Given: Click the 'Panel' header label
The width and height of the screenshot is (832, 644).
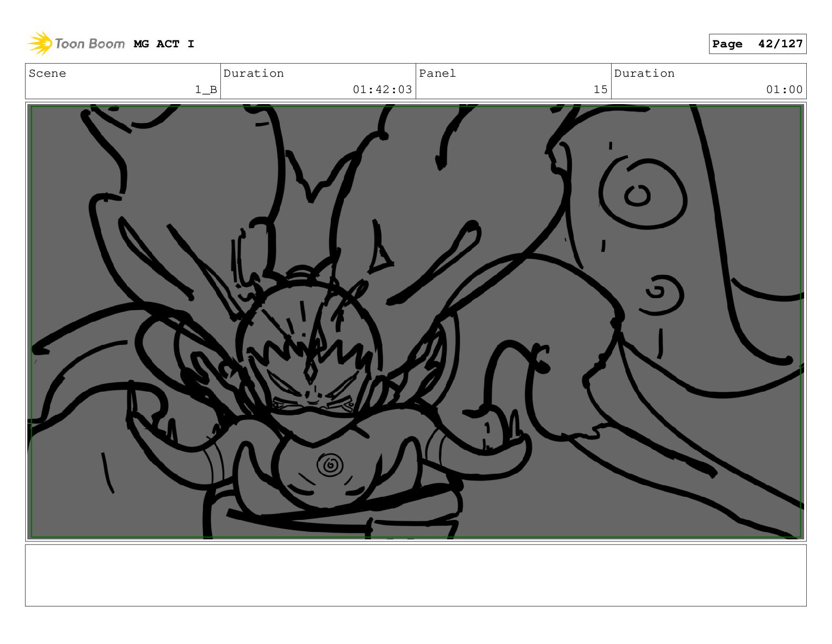Looking at the screenshot, I should click(438, 74).
